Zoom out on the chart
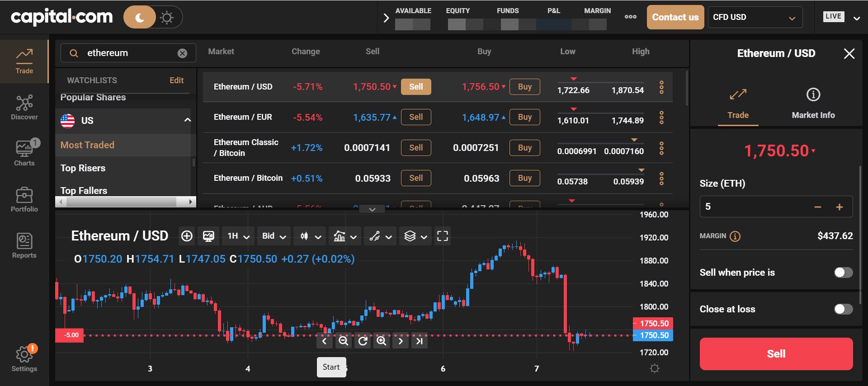This screenshot has height=386, width=868. click(344, 341)
